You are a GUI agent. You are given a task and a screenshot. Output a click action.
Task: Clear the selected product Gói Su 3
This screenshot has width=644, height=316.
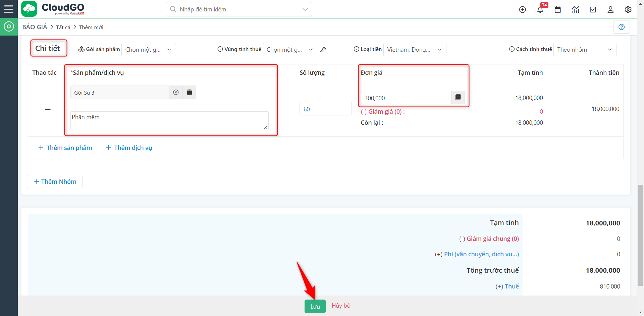coord(176,92)
